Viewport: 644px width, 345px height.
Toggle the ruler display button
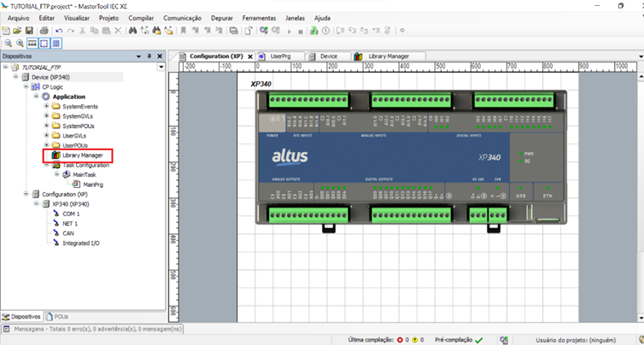tap(32, 43)
